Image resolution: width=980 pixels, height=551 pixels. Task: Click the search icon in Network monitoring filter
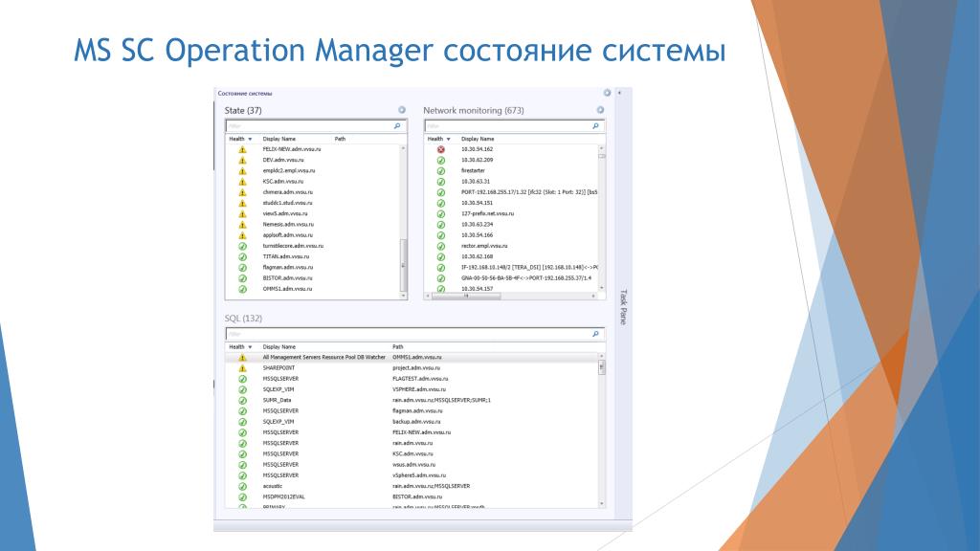(595, 126)
